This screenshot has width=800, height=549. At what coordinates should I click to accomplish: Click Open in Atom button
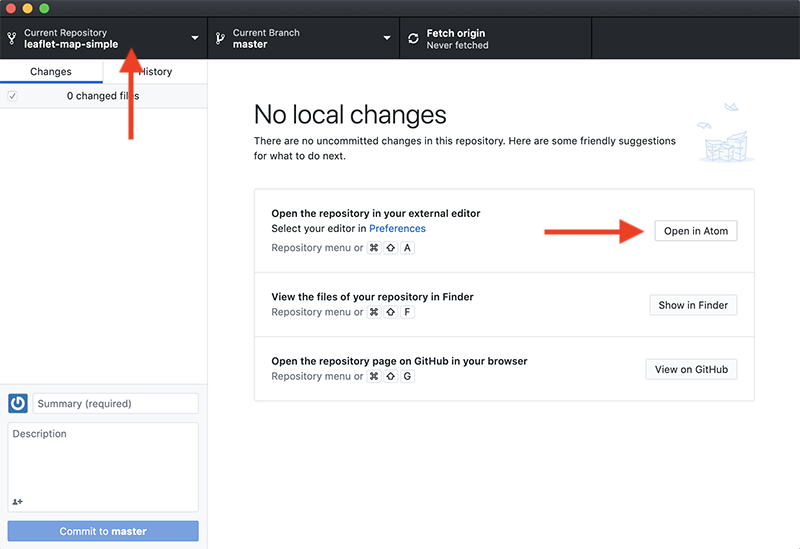[x=696, y=231]
